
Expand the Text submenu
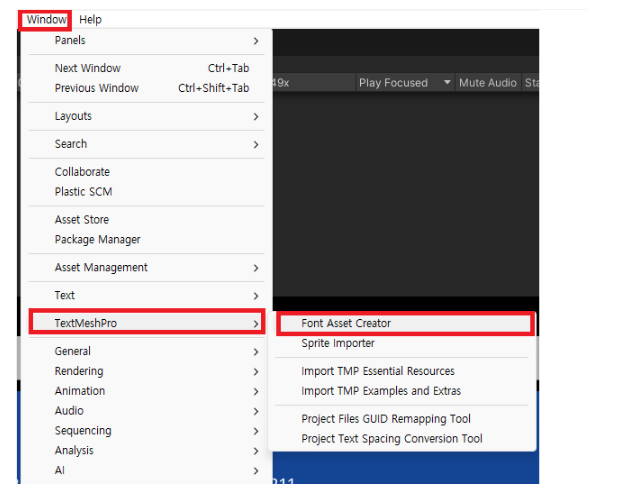[x=147, y=295]
